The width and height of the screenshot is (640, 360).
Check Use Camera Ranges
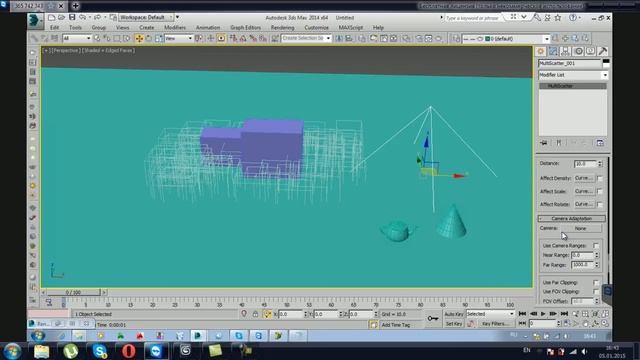click(596, 246)
